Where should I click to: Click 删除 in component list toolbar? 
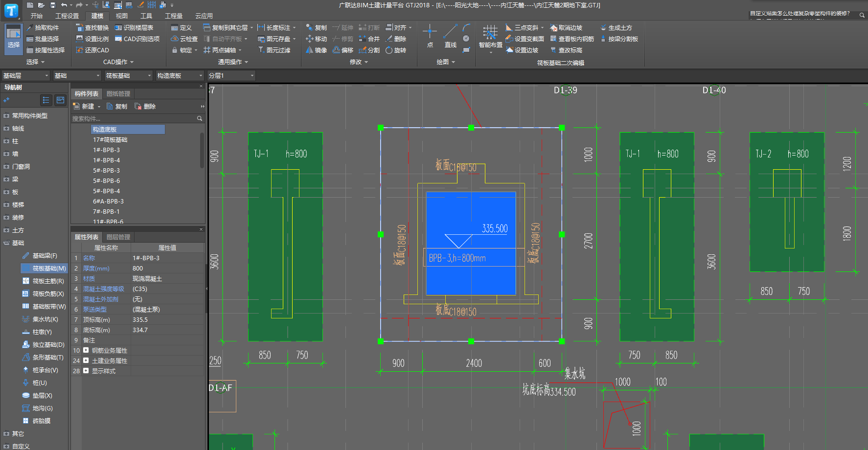tap(145, 107)
